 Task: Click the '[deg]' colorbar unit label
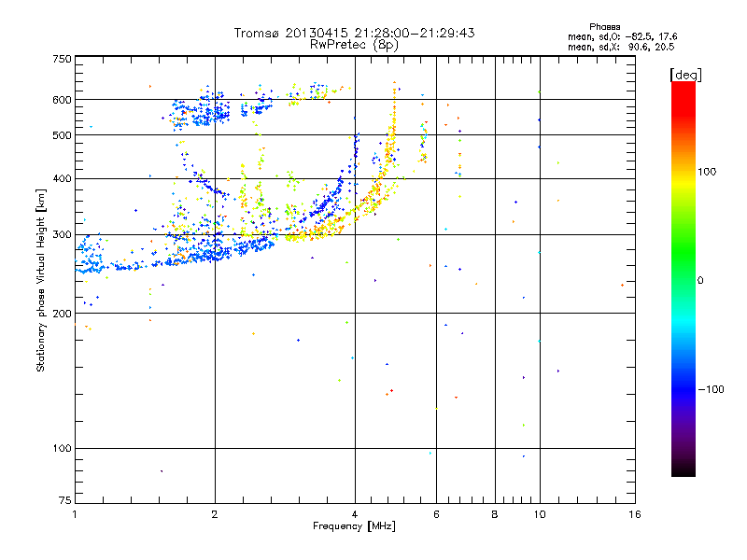coord(685,75)
